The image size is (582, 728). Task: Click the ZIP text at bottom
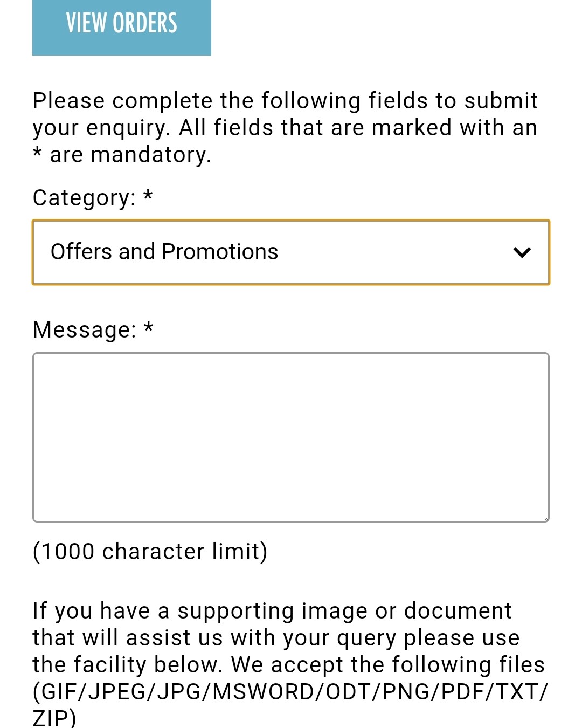click(x=54, y=718)
